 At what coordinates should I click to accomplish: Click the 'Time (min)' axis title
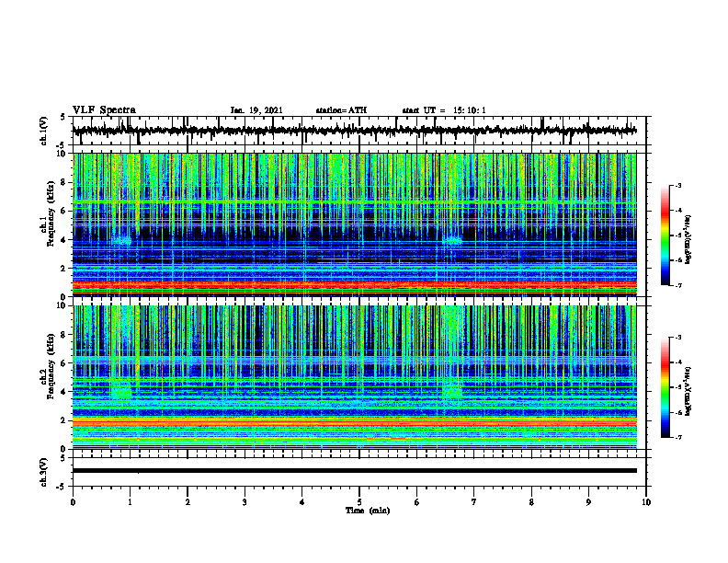tap(368, 511)
